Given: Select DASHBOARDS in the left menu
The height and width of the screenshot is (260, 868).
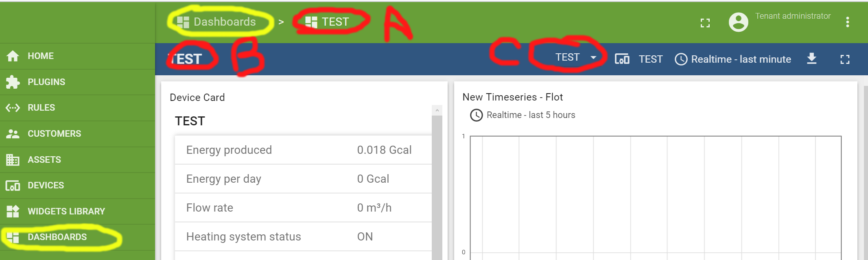Looking at the screenshot, I should (57, 237).
